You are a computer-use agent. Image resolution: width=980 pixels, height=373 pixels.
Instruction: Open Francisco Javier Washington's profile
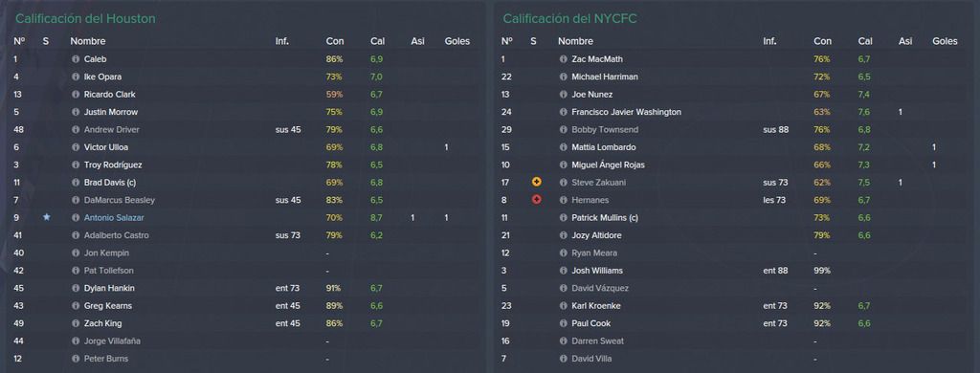[x=626, y=112]
